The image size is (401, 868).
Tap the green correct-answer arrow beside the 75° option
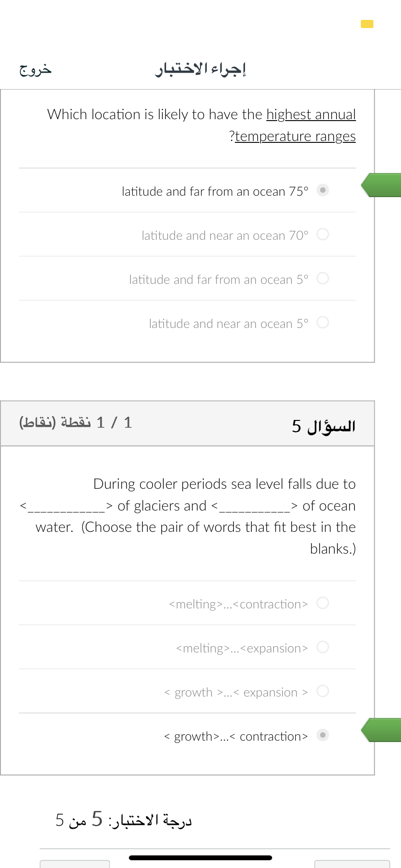pyautogui.click(x=381, y=185)
